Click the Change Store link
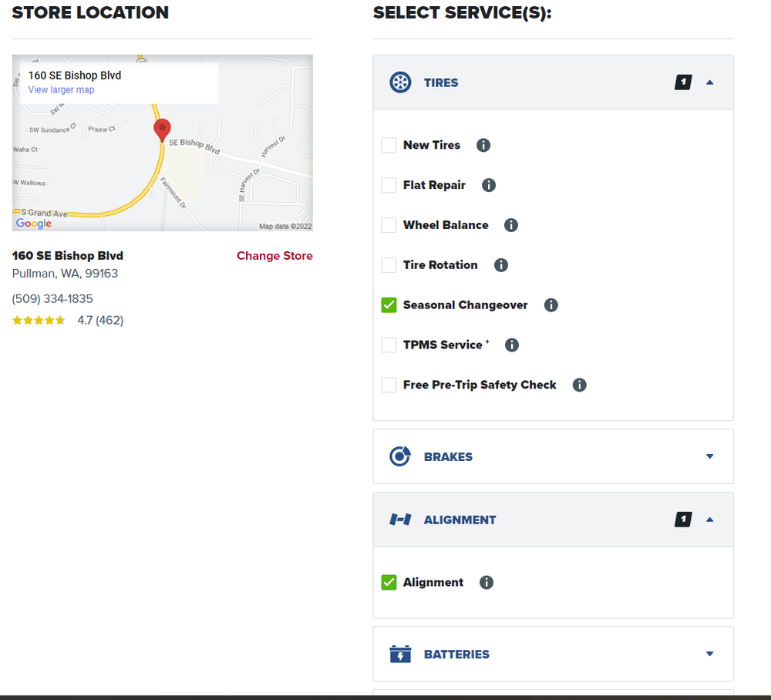Viewport: 771px width, 700px height. pyautogui.click(x=274, y=256)
